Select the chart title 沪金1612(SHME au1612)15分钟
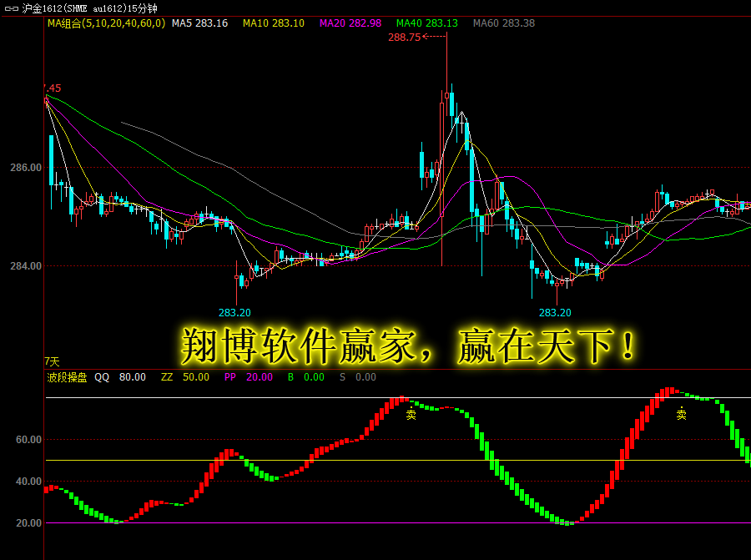This screenshot has width=751, height=560. [x=89, y=8]
